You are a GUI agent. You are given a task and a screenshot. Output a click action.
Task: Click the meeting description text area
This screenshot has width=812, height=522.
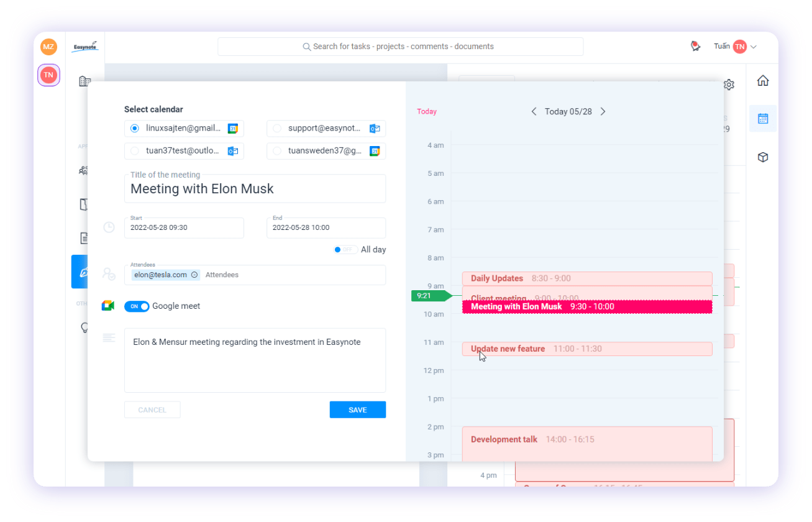click(255, 360)
